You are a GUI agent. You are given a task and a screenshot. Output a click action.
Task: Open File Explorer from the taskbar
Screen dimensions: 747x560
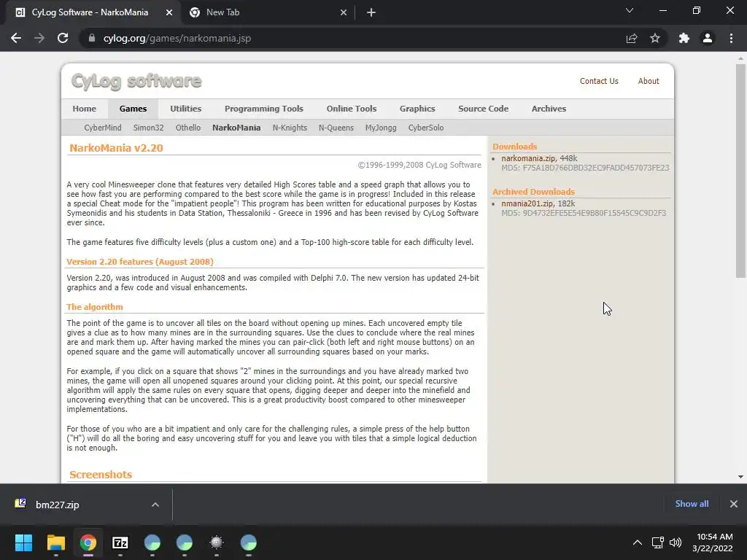coord(55,542)
